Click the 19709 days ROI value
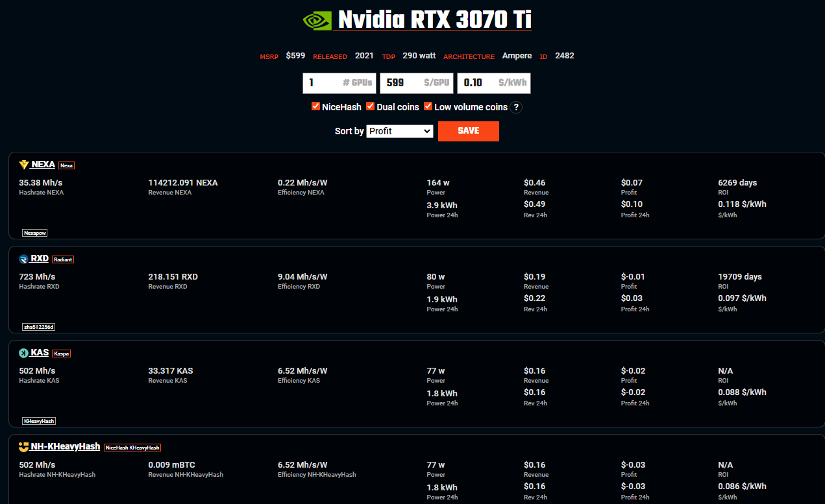The height and width of the screenshot is (504, 825). point(740,277)
